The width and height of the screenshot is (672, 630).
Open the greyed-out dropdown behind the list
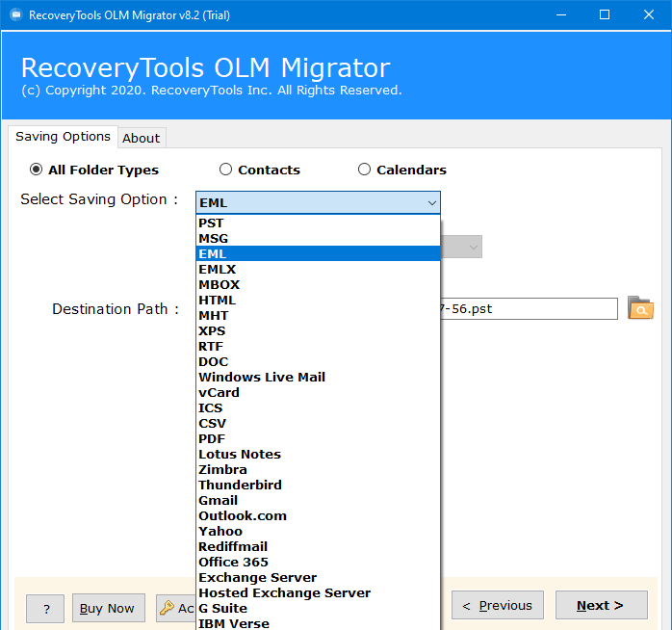click(462, 247)
